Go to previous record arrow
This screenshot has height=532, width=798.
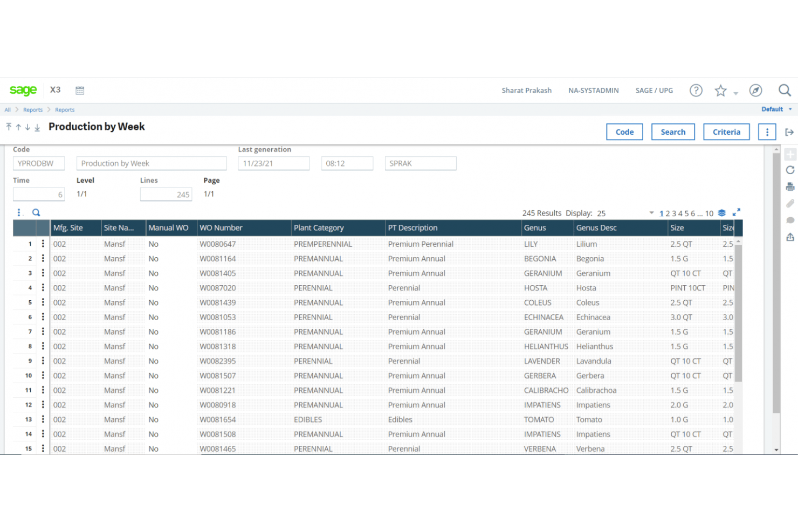(x=18, y=127)
